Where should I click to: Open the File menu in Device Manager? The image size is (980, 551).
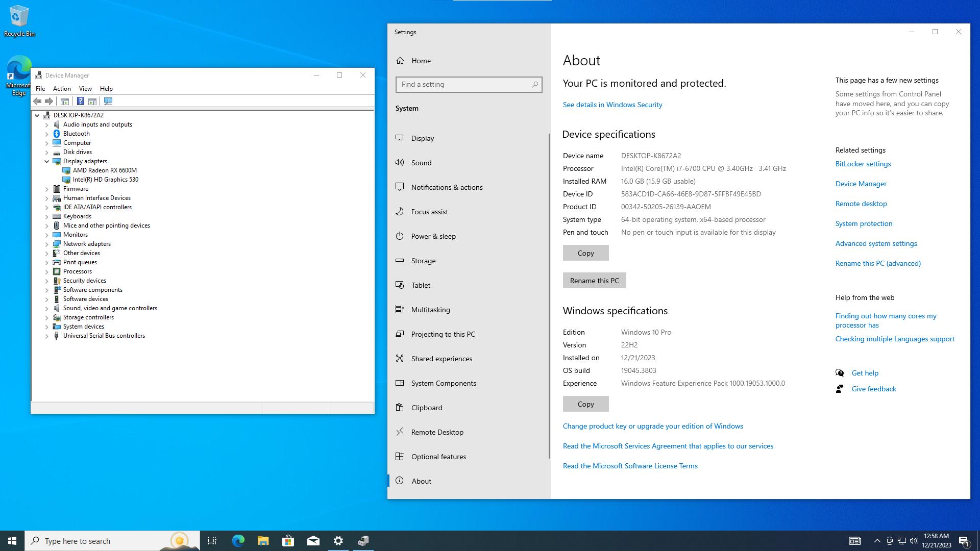[40, 89]
